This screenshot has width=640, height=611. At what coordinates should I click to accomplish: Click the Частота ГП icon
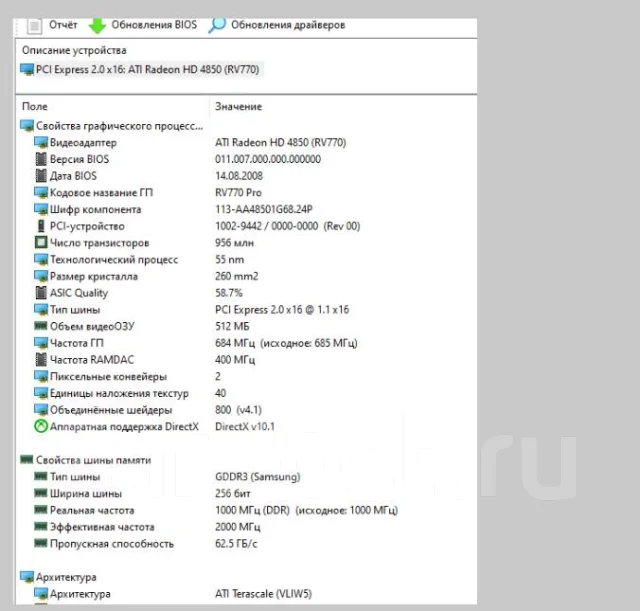(x=41, y=343)
